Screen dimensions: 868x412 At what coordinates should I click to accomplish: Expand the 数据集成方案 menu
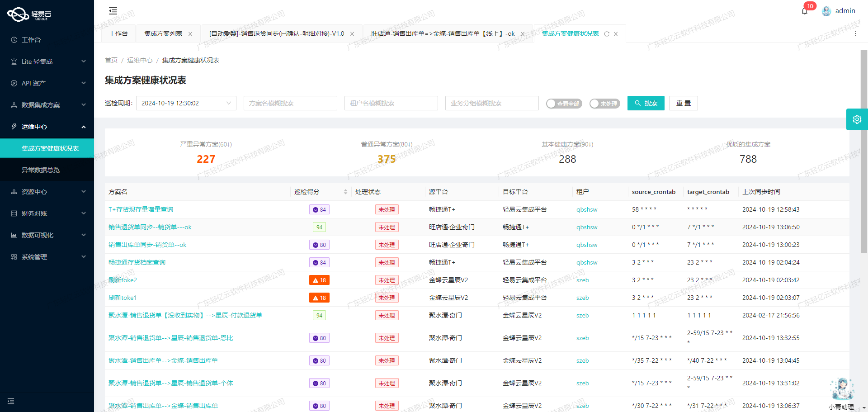pos(84,105)
